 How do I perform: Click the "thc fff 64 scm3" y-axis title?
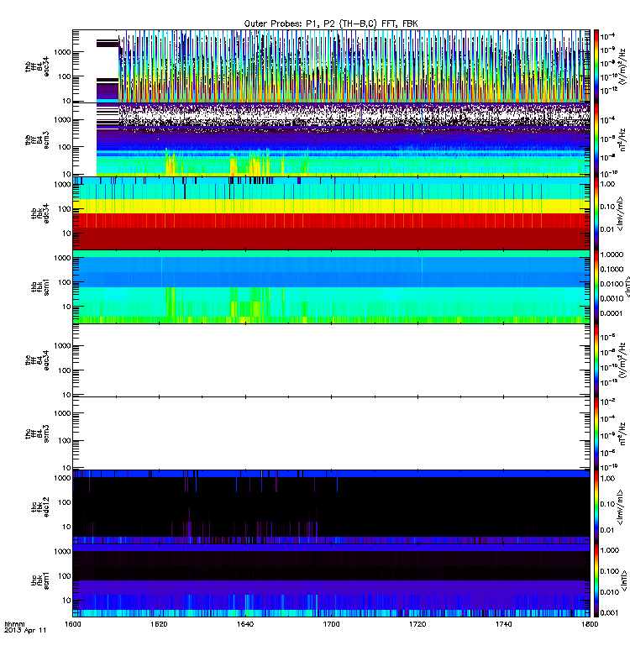[x=37, y=433]
